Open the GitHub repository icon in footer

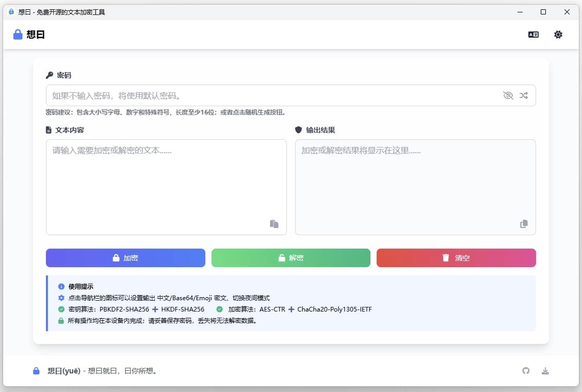tap(526, 371)
